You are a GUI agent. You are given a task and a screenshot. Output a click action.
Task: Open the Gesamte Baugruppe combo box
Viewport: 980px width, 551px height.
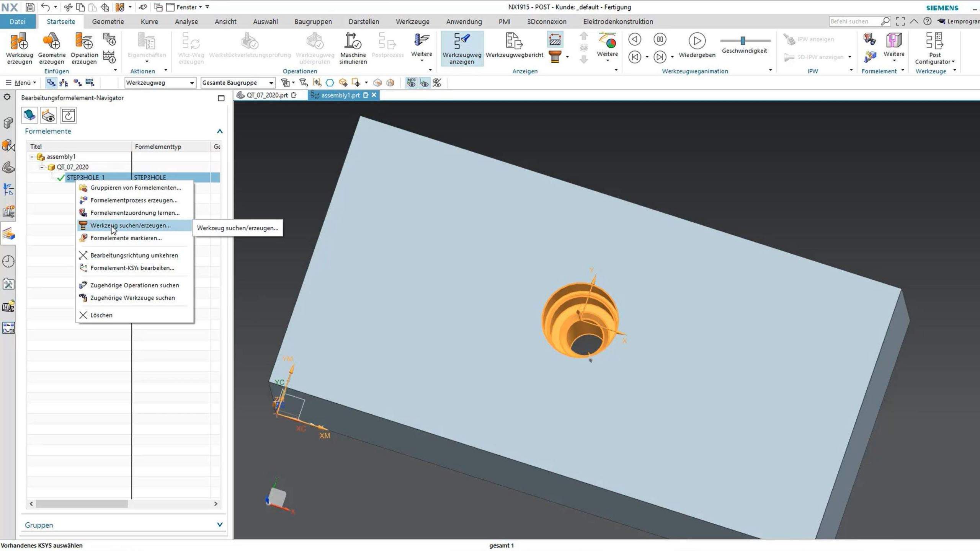(x=238, y=83)
